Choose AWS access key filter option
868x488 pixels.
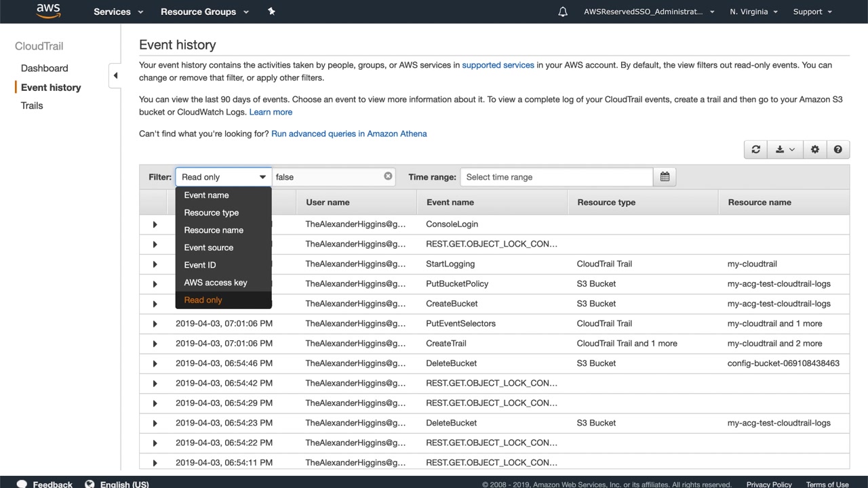tap(216, 283)
